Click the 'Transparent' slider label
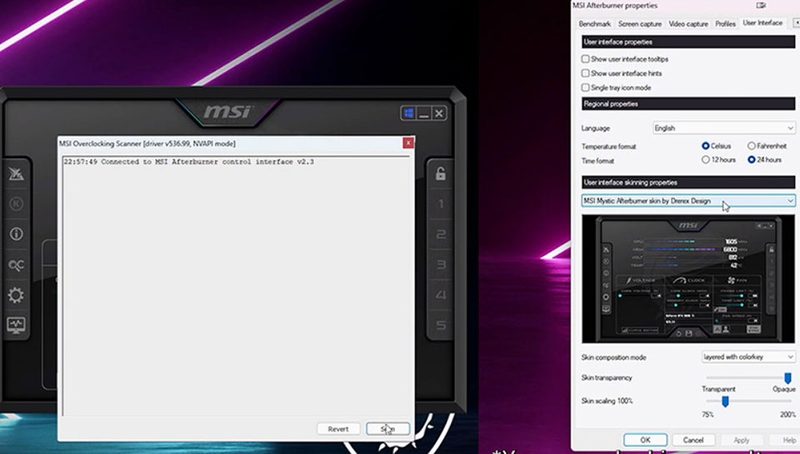Viewport: 800px width, 454px height. 718,389
